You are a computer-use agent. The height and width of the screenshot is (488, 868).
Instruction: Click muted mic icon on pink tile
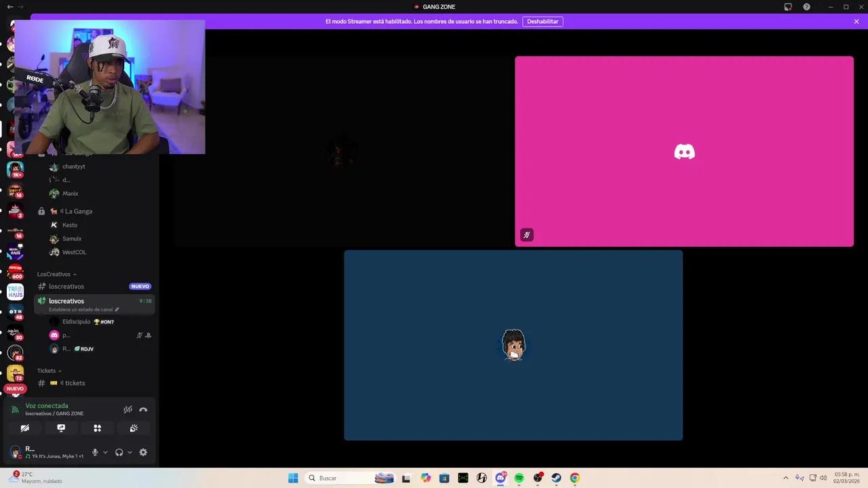point(527,235)
